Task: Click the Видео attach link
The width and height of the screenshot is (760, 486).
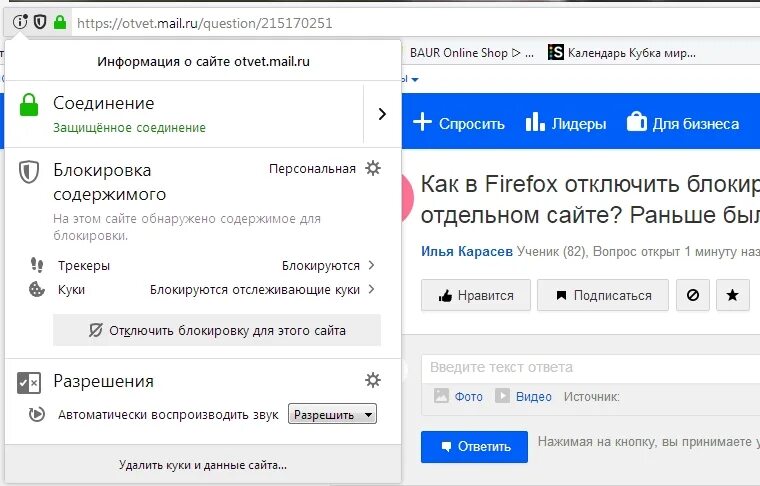Action: pos(534,396)
